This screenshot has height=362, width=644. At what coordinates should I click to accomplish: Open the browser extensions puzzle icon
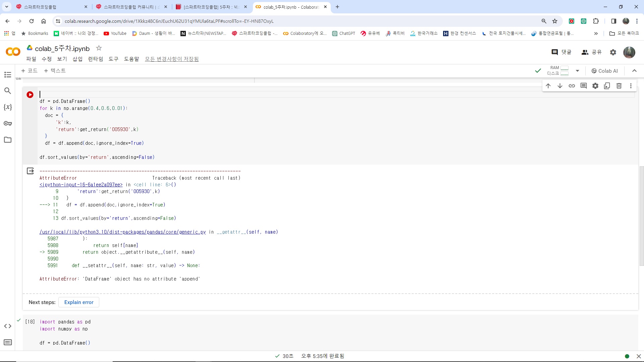(596, 21)
